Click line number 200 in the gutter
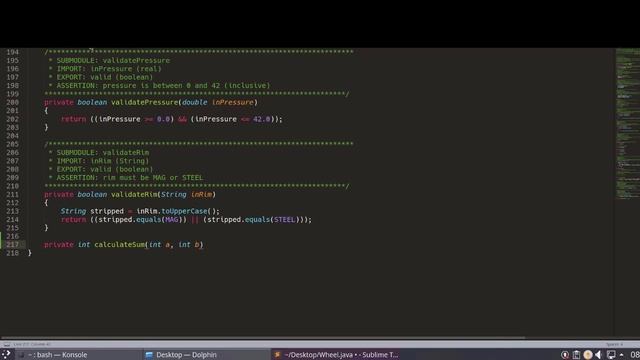Viewport: 640px width, 360px height. coord(13,102)
